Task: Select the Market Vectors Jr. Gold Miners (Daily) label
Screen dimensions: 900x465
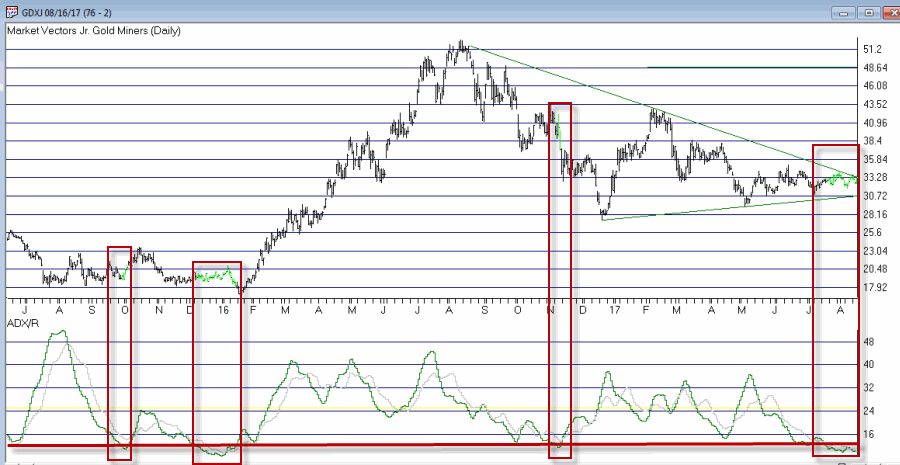Action: 94,32
